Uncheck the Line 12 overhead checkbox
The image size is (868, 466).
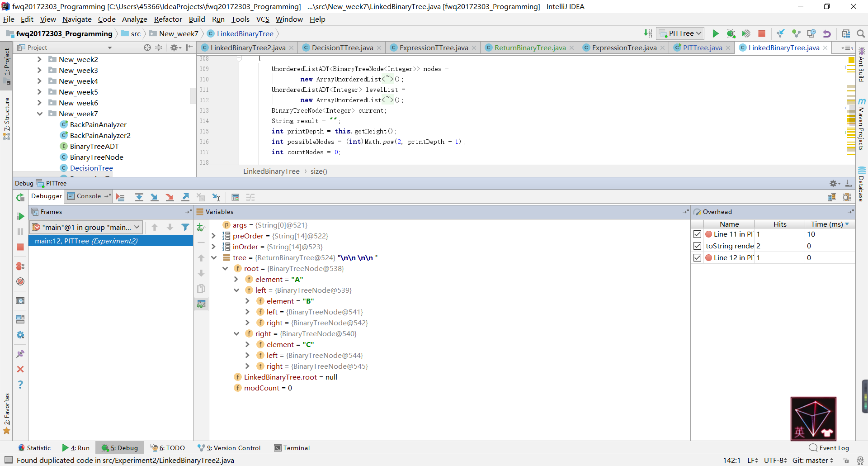point(697,258)
